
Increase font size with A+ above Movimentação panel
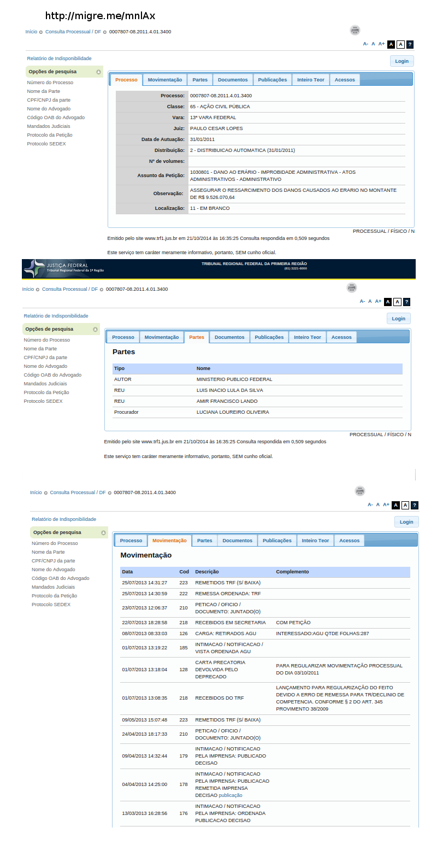386,505
